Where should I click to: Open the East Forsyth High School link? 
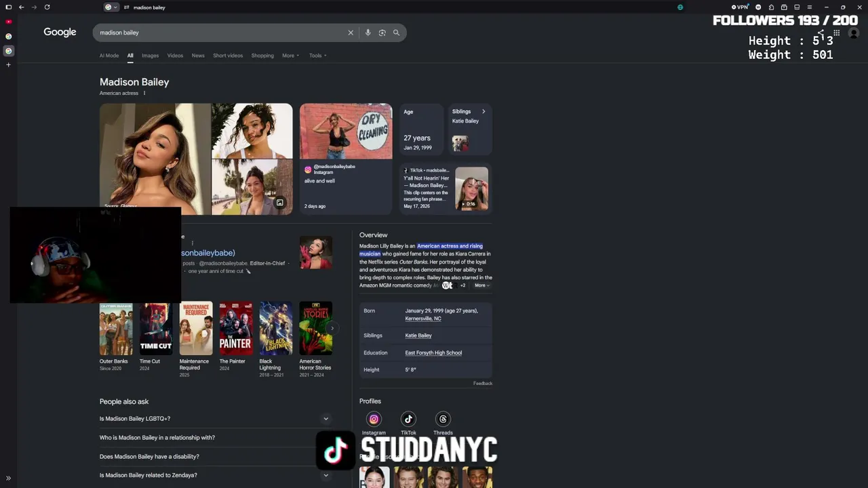433,353
